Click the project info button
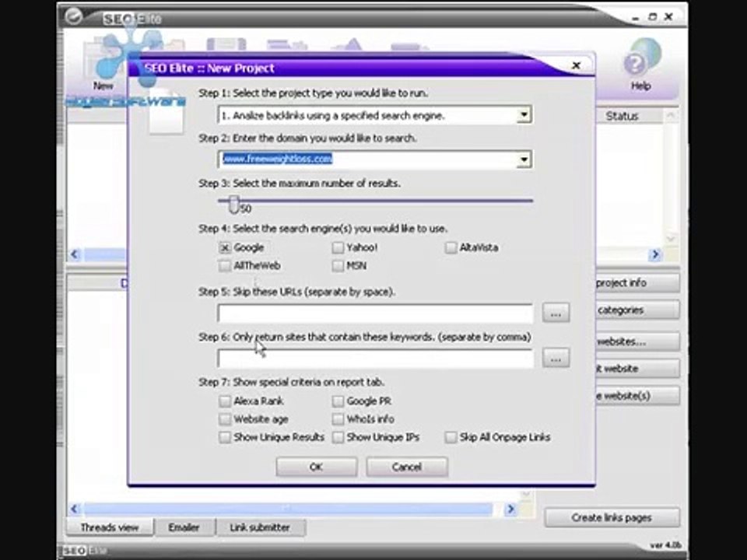The height and width of the screenshot is (560, 747). click(637, 283)
